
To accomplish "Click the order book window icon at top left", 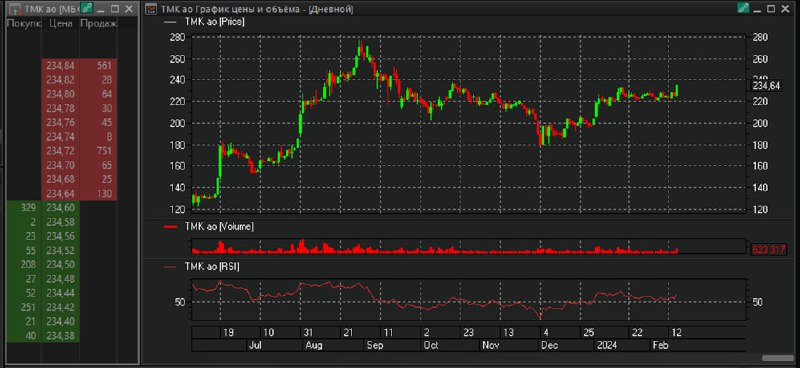I will click(x=16, y=9).
